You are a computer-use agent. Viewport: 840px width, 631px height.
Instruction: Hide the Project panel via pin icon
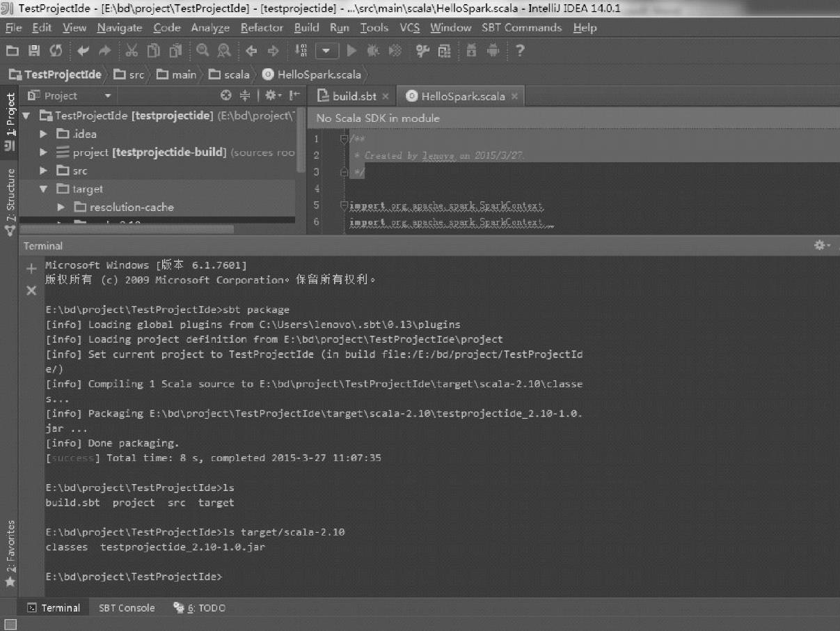[x=295, y=95]
